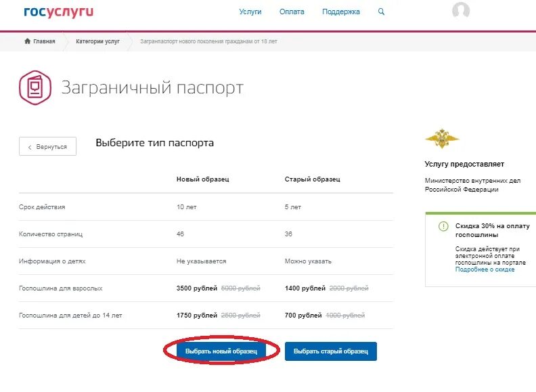This screenshot has width=536, height=392.
Task: Click the green exclamation info icon
Action: pyautogui.click(x=443, y=226)
